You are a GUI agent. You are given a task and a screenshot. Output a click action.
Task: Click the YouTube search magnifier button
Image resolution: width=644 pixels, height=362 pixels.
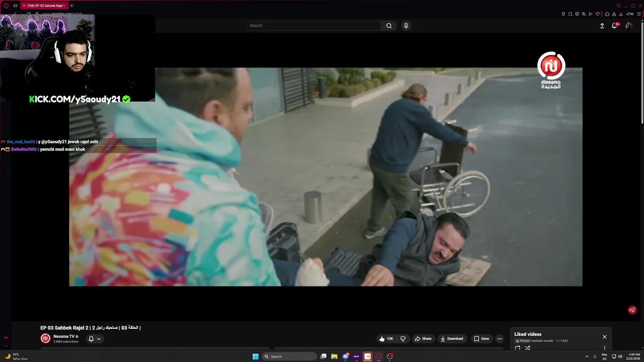point(389,26)
